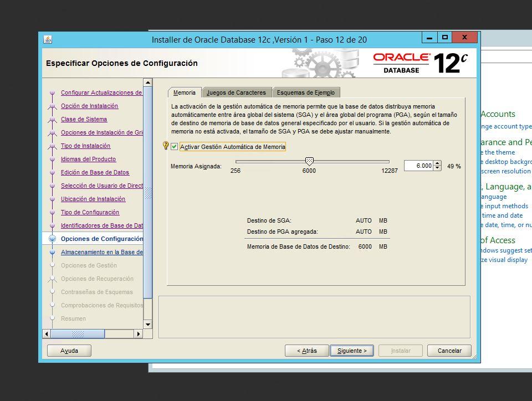Image resolution: width=532 pixels, height=401 pixels.
Task: Minimize the Oracle installer window
Action: tap(429, 38)
